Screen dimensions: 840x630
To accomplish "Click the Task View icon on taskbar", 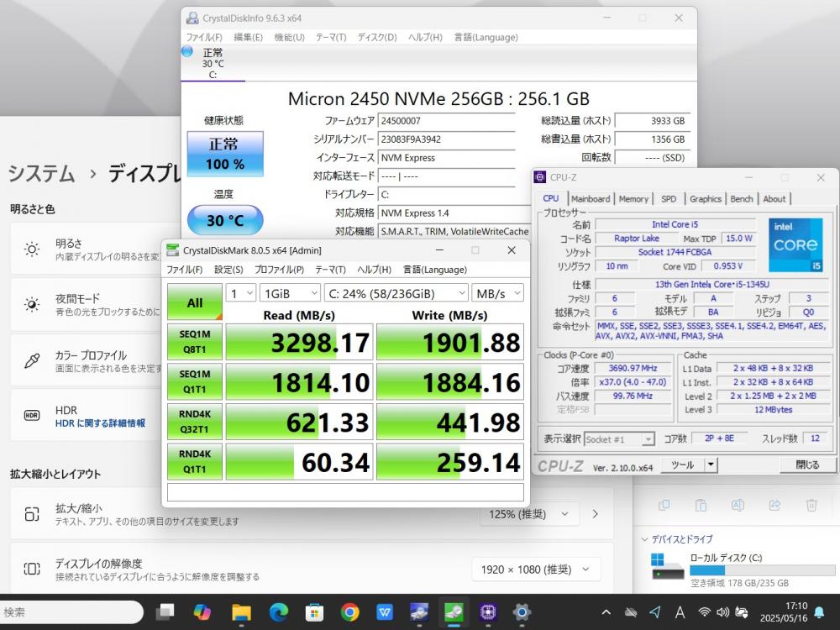I will pos(165,612).
